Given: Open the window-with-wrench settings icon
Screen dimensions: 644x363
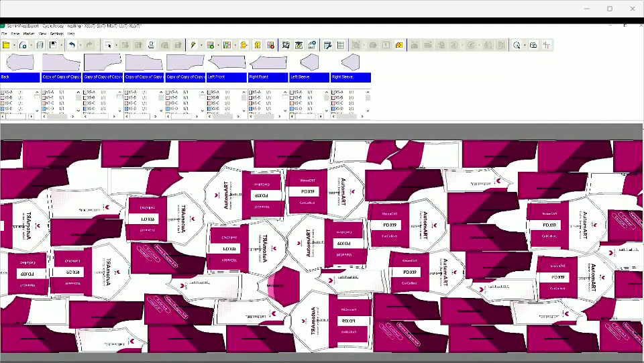Looking at the screenshot, I should point(327,45).
